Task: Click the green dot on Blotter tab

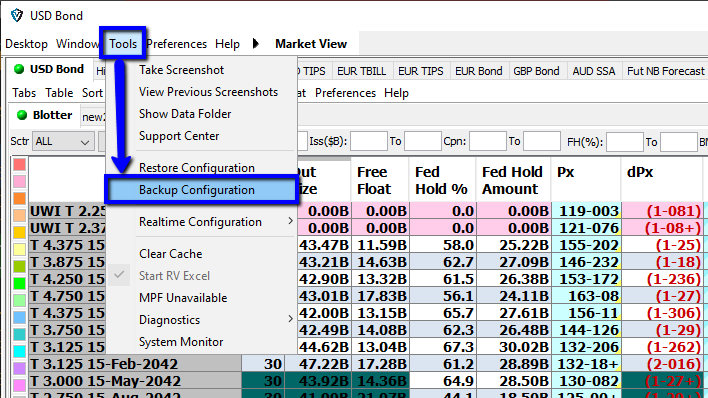Action: coord(22,115)
